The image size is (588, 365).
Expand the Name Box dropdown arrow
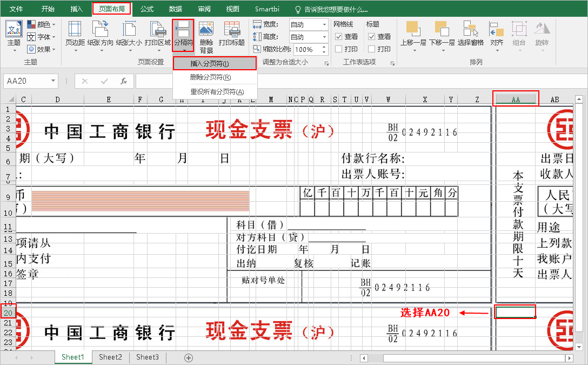click(54, 81)
